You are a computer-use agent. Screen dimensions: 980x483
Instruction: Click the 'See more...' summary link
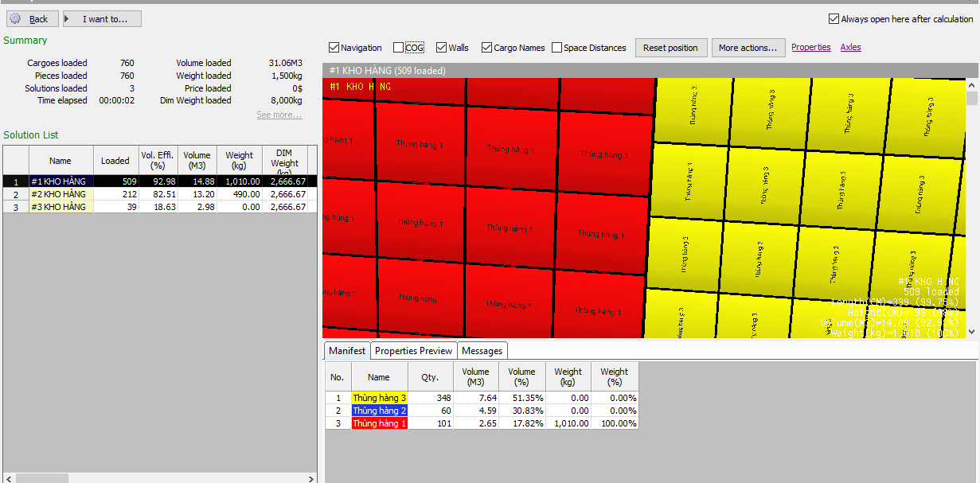(279, 115)
